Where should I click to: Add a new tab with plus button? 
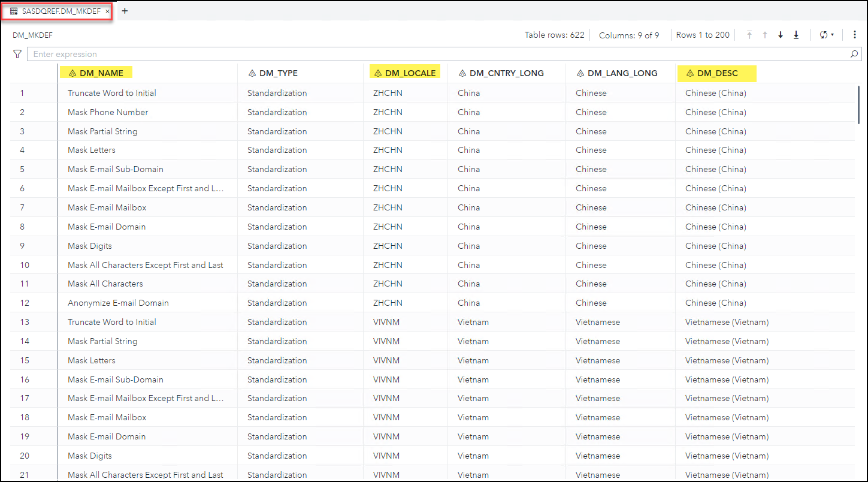(x=125, y=11)
